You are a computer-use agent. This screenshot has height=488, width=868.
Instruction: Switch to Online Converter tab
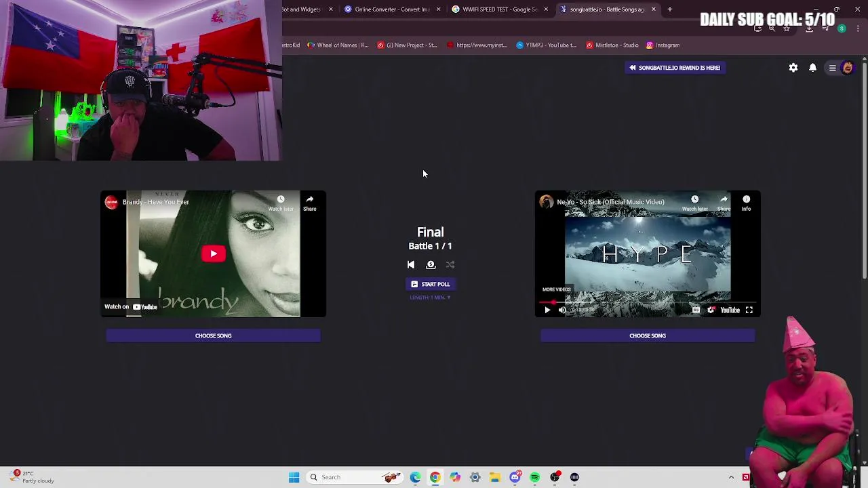pos(392,9)
